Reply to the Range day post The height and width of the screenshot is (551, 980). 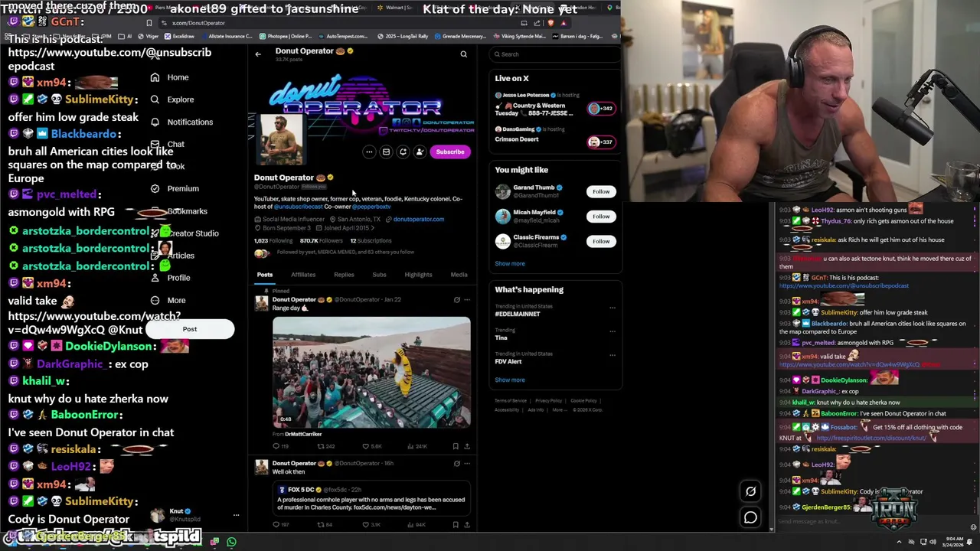(280, 446)
